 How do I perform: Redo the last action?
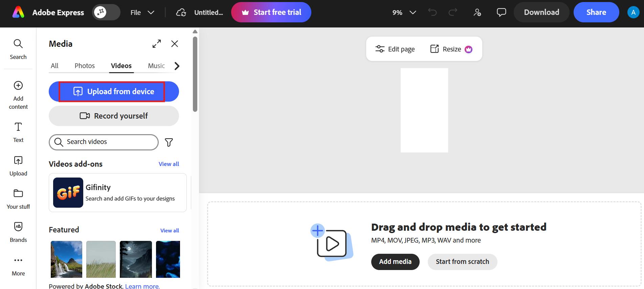452,13
